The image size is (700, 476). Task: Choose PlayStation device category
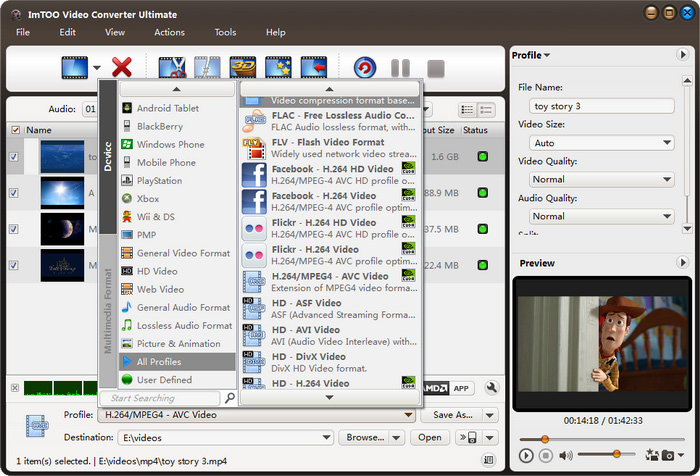(x=177, y=180)
